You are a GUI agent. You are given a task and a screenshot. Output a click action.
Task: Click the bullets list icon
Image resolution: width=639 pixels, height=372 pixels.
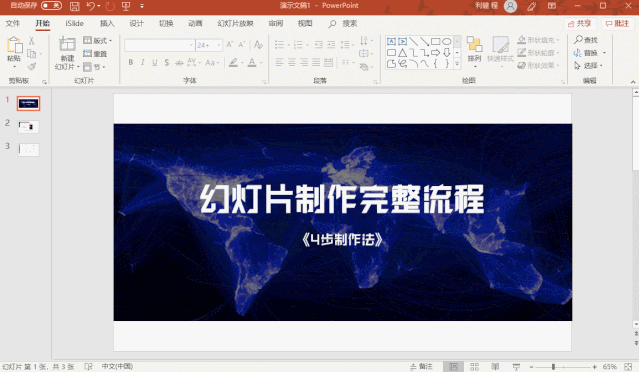coord(279,44)
